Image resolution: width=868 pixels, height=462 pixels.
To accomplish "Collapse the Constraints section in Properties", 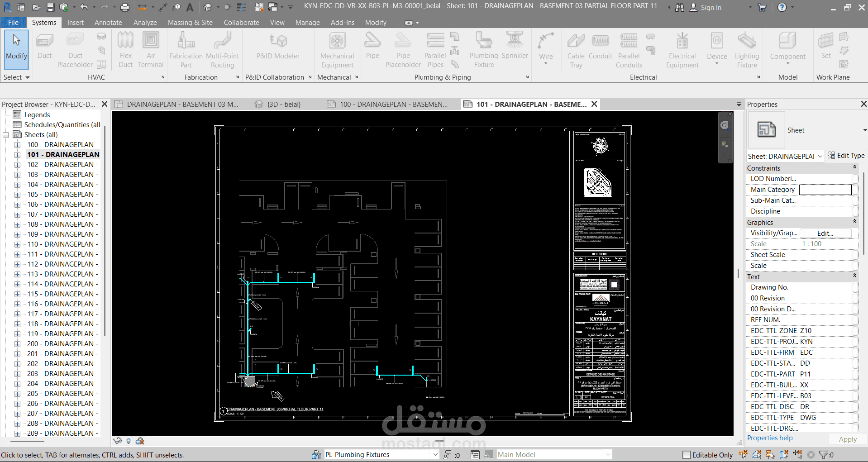I will 854,167.
